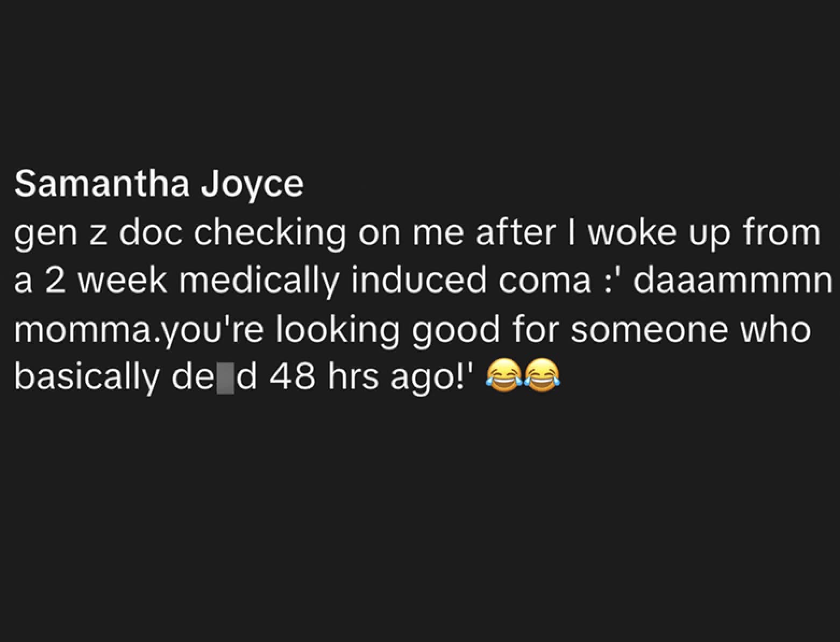Click the first laughing-crying emoji

503,375
